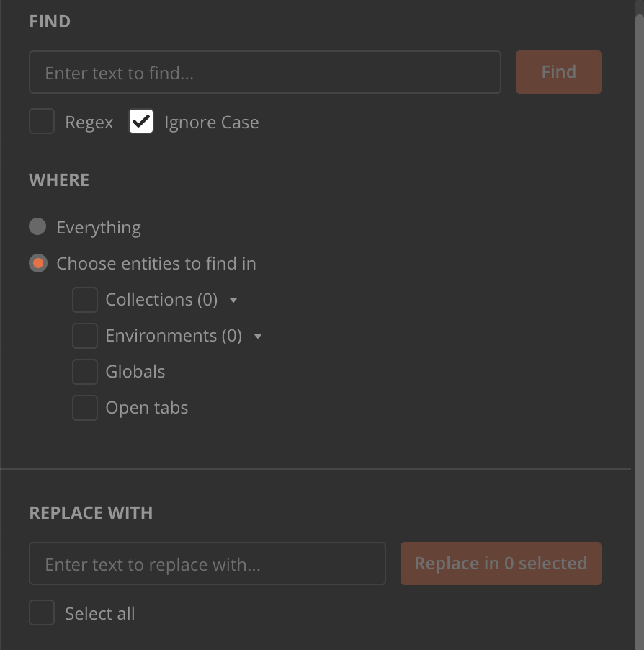The image size is (644, 650).
Task: Enable the Regex search option
Action: pos(42,121)
